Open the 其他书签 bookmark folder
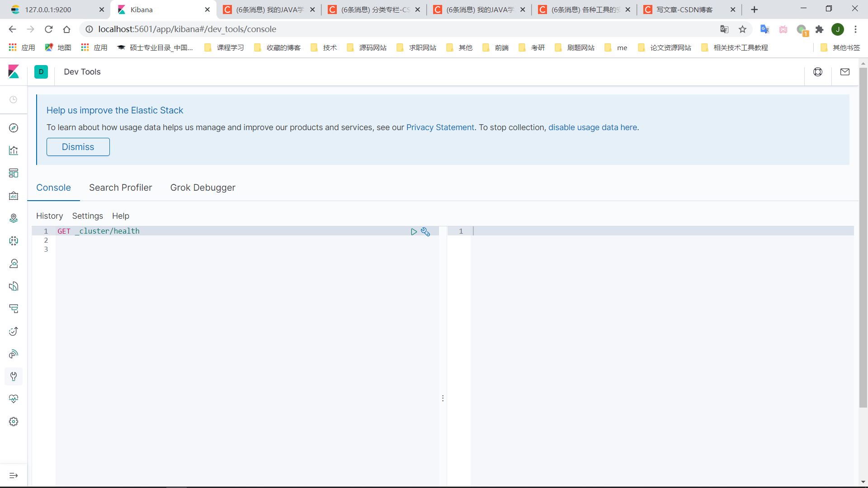 click(x=840, y=47)
